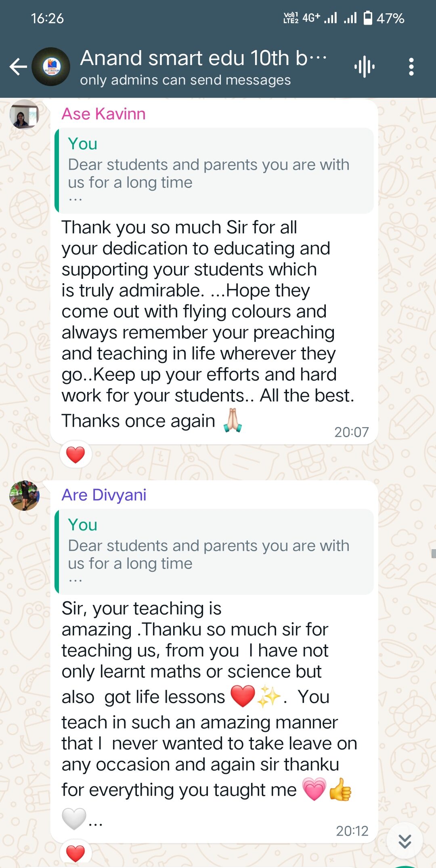Tap the back arrow in the header

pos(18,67)
